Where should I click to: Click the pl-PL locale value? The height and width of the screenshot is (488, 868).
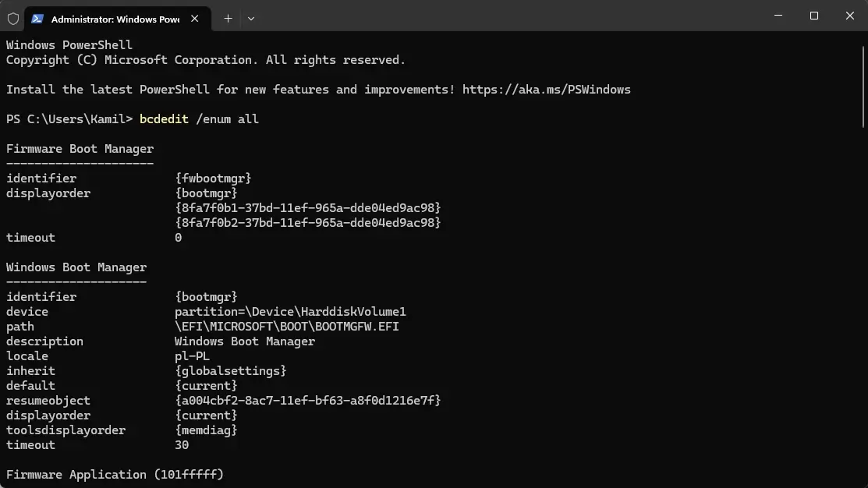click(x=192, y=356)
